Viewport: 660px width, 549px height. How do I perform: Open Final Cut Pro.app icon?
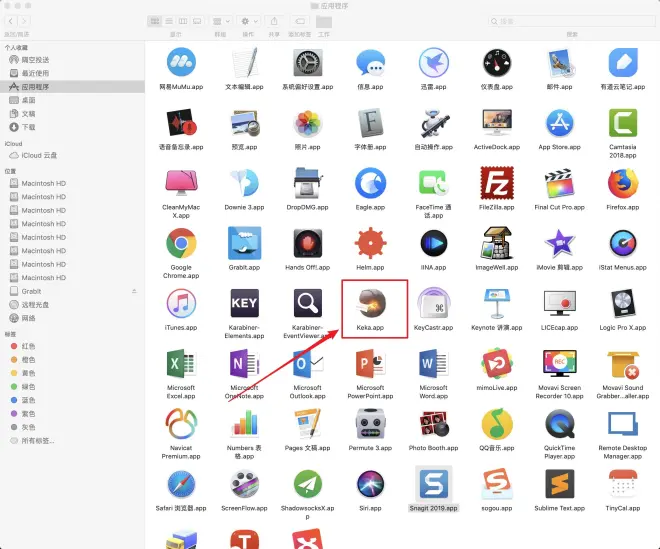click(x=559, y=183)
